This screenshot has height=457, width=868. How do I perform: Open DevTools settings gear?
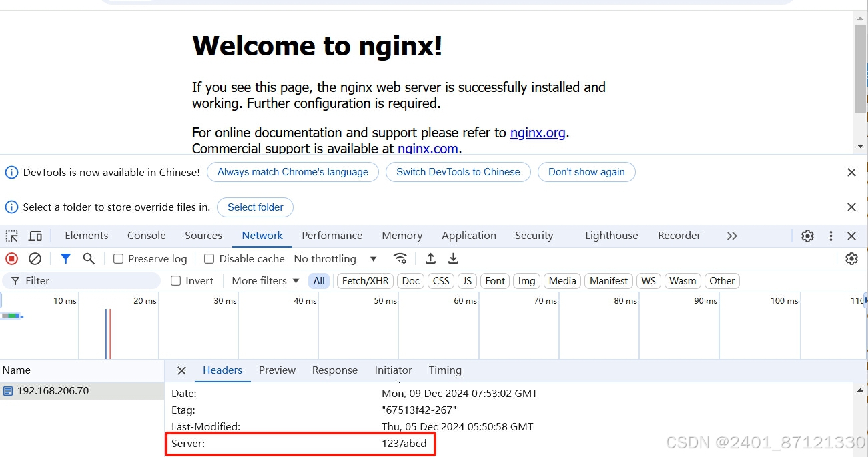coord(807,236)
